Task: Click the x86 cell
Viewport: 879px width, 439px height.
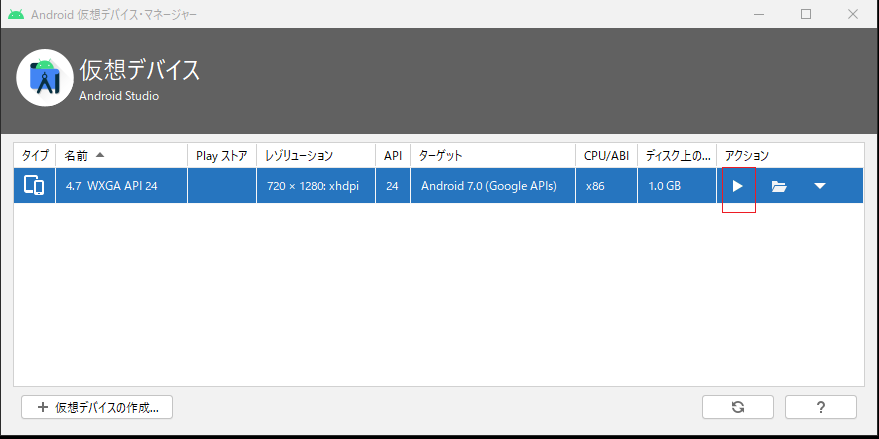Action: tap(607, 186)
